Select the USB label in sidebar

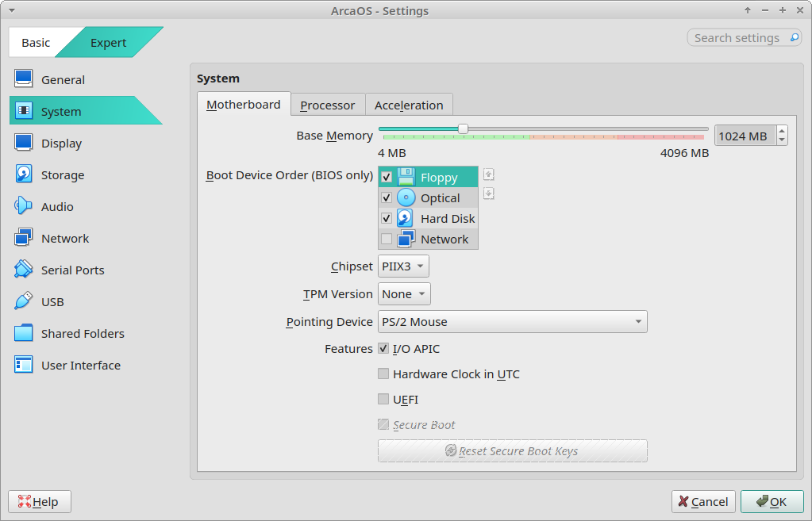pos(53,301)
